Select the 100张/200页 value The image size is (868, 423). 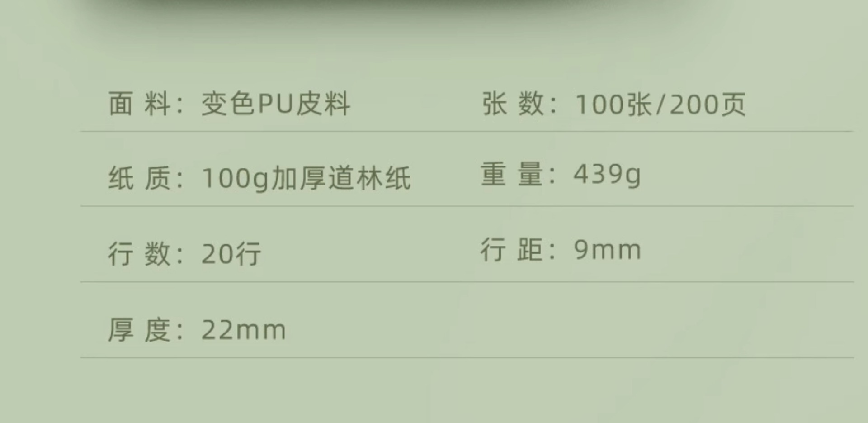(x=660, y=104)
